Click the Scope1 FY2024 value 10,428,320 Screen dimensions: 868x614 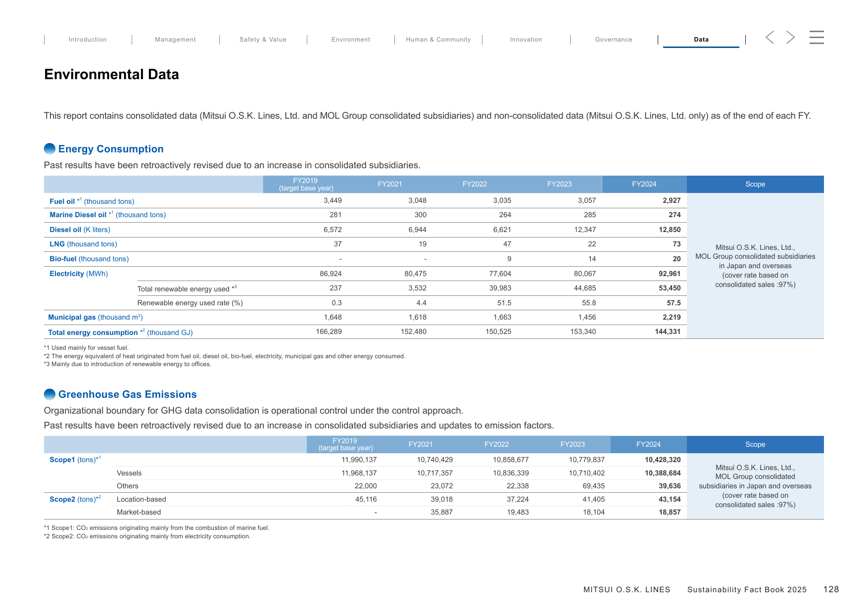pyautogui.click(x=663, y=460)
